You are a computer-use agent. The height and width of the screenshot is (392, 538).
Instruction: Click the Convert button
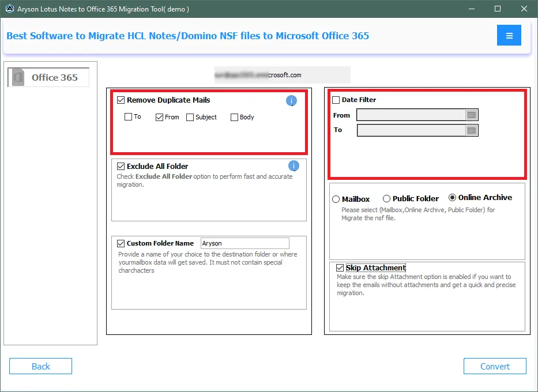[x=495, y=366]
